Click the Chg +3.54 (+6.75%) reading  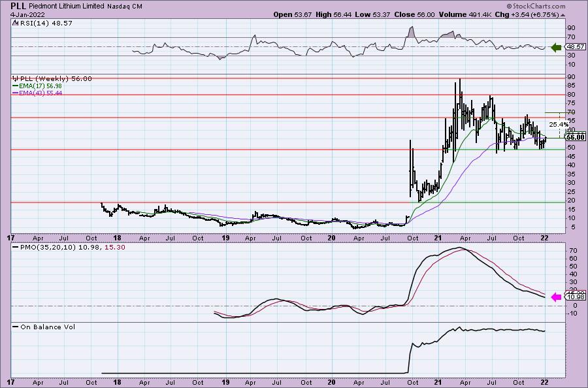(x=527, y=14)
